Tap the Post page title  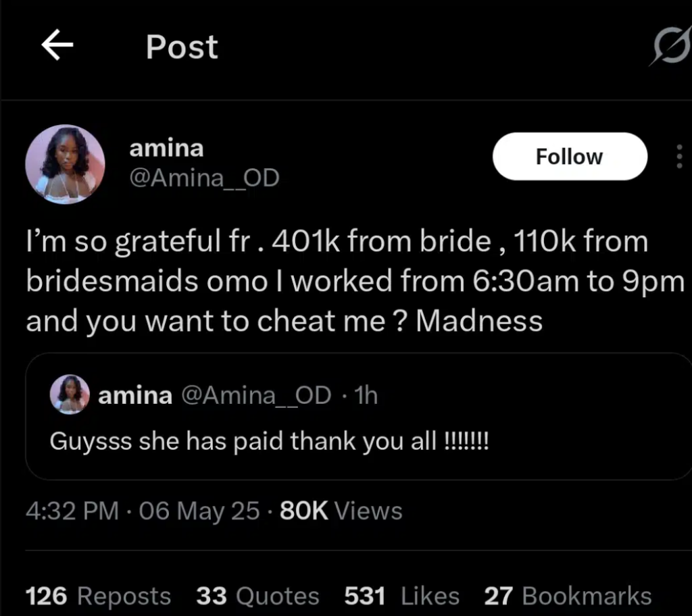pyautogui.click(x=182, y=47)
